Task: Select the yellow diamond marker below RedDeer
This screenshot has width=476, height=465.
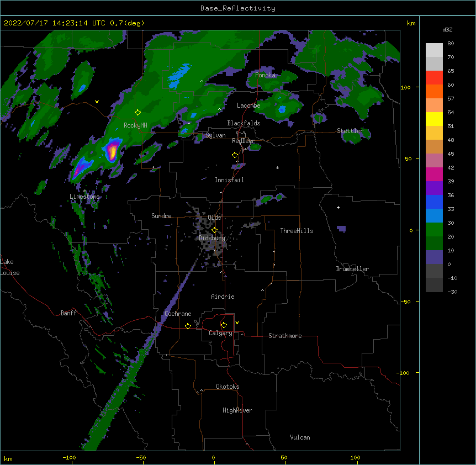Action: [x=235, y=155]
